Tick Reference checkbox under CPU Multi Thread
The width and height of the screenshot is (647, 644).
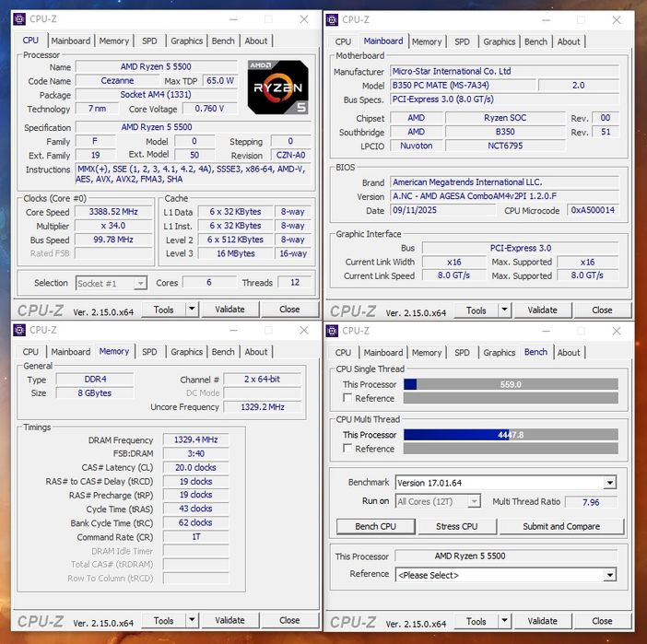coord(347,449)
